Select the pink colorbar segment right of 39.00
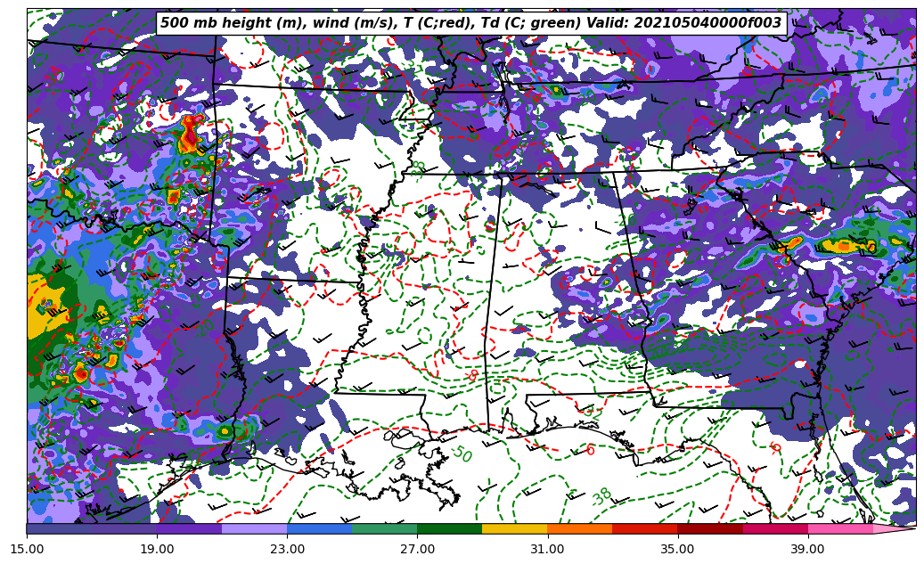 tap(840, 529)
